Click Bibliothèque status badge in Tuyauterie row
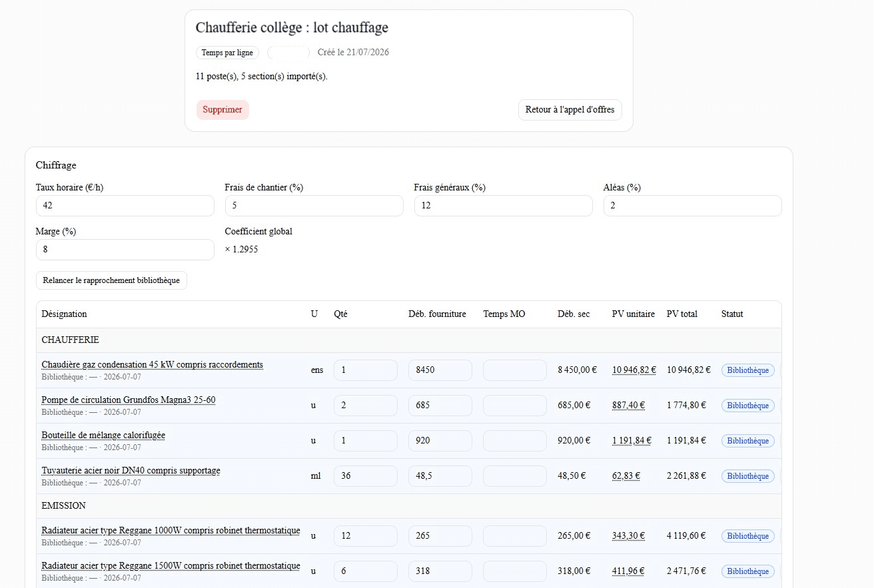The height and width of the screenshot is (588, 874). pos(747,476)
